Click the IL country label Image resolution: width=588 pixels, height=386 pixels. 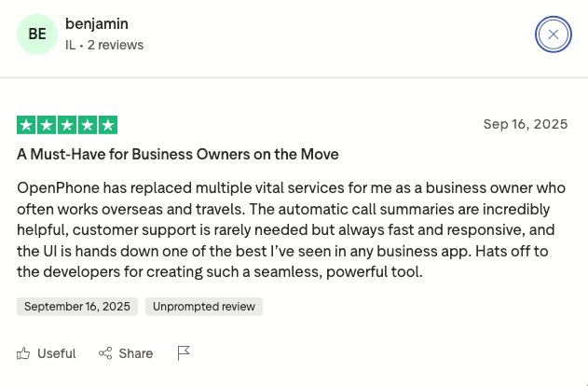pyautogui.click(x=70, y=45)
